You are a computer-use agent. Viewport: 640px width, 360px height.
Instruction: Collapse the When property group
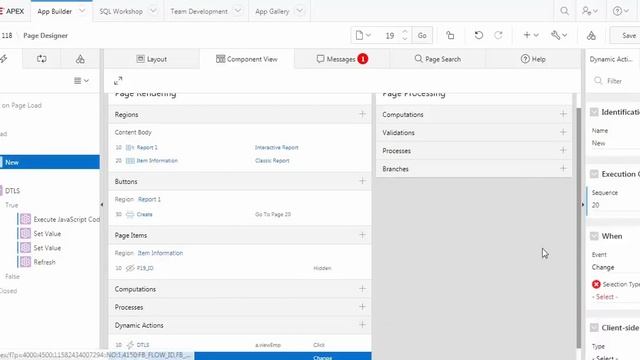(x=594, y=236)
